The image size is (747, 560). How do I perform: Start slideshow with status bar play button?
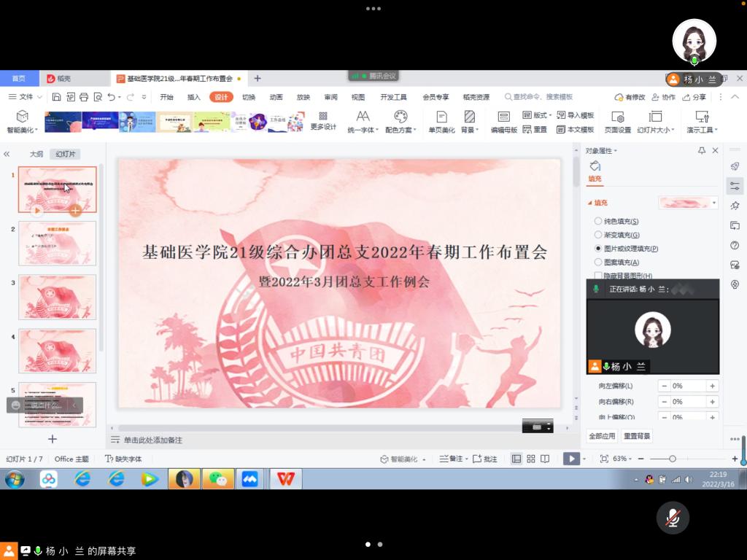(570, 459)
